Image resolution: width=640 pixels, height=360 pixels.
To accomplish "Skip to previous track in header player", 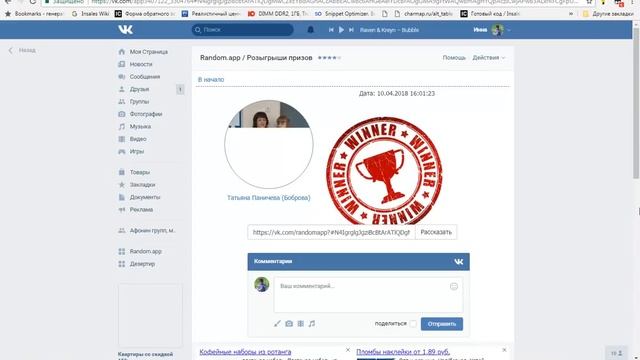I will click(x=331, y=30).
